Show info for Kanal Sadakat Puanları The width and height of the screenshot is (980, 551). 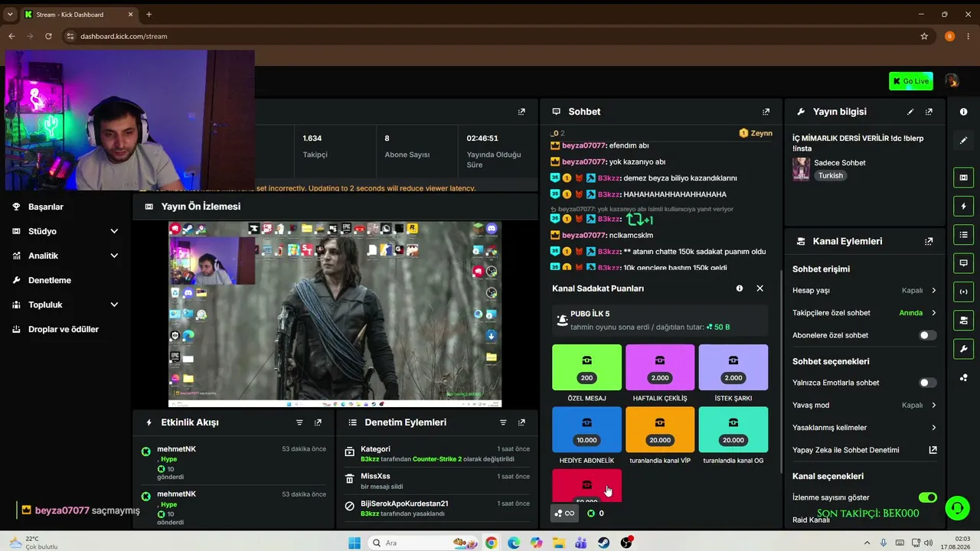coord(740,289)
